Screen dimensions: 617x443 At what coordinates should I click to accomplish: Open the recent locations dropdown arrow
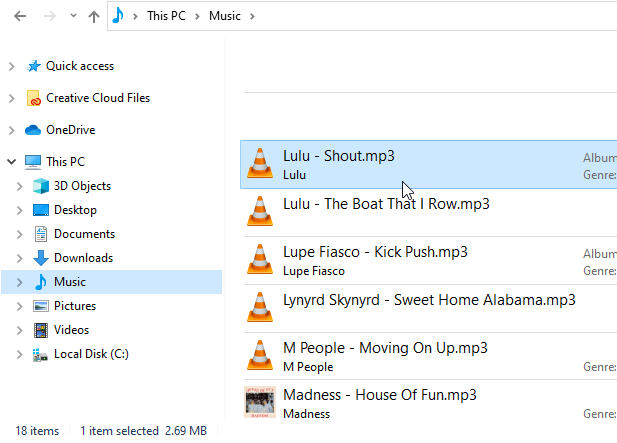[71, 18]
